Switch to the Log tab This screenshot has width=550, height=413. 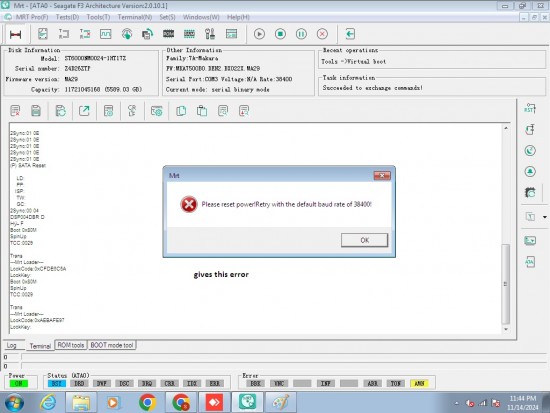point(12,345)
